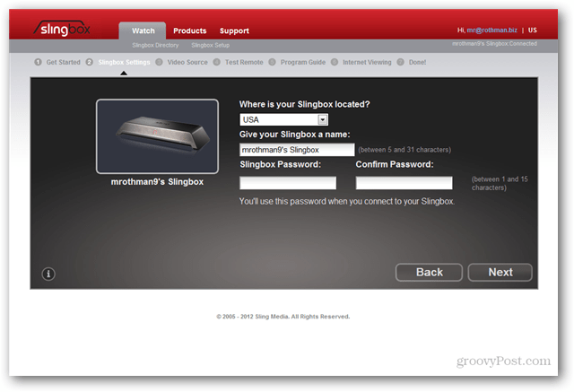The height and width of the screenshot is (392, 574).
Task: Open the mr@rothman.biz account link
Action: click(492, 30)
